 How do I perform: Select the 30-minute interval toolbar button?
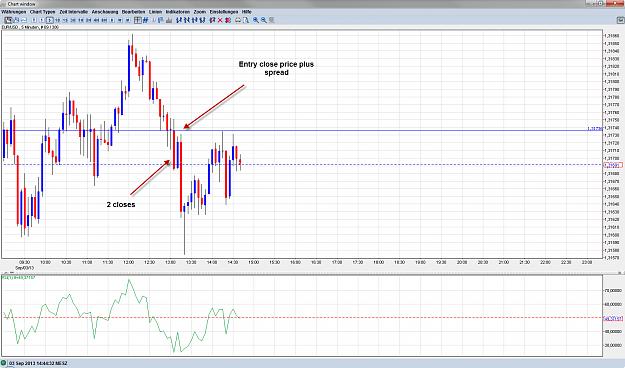pyautogui.click(x=73, y=20)
